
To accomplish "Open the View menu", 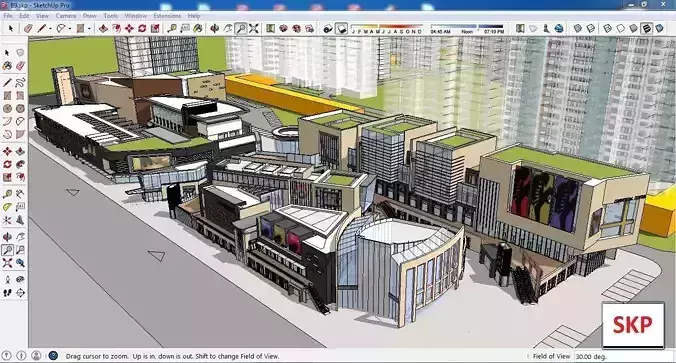I will tap(42, 16).
